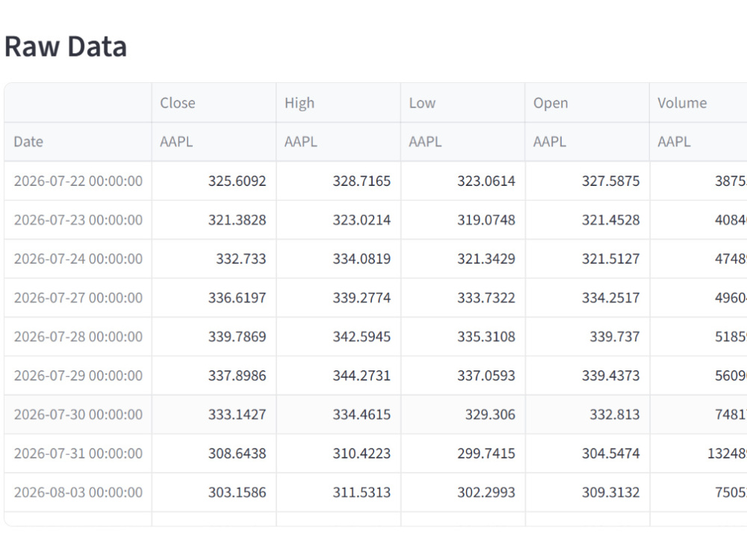Screen dimensions: 747x560
Task: Pick Low value 335.3108
Action: (463, 337)
